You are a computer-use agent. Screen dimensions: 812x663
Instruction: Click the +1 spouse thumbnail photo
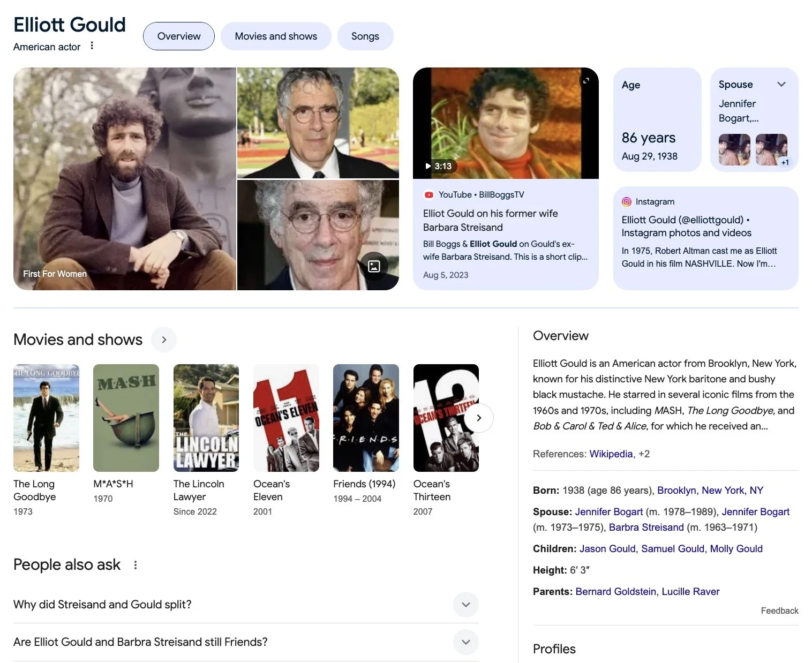[772, 149]
